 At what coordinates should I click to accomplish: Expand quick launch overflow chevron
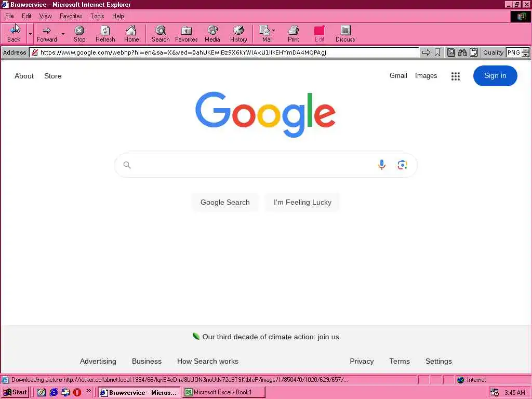[88, 391]
